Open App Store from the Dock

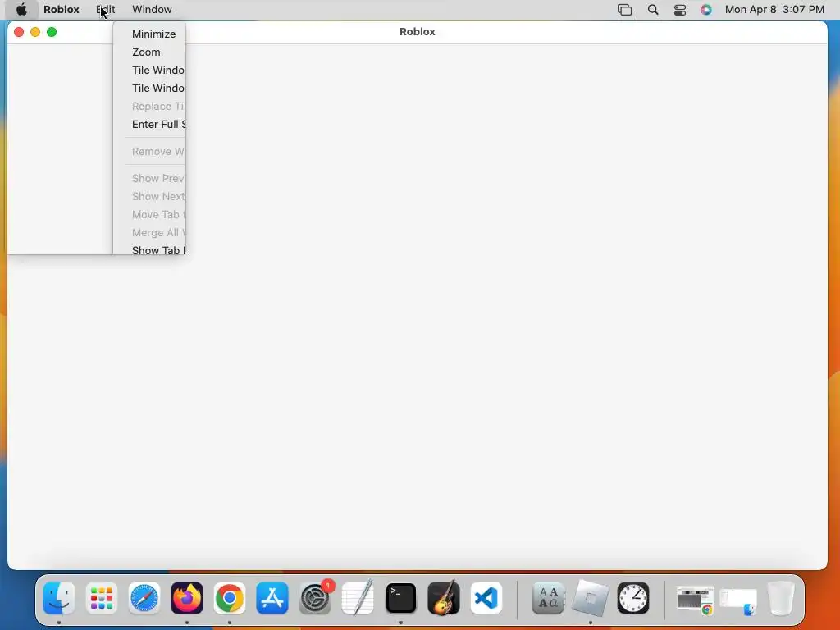click(x=272, y=598)
